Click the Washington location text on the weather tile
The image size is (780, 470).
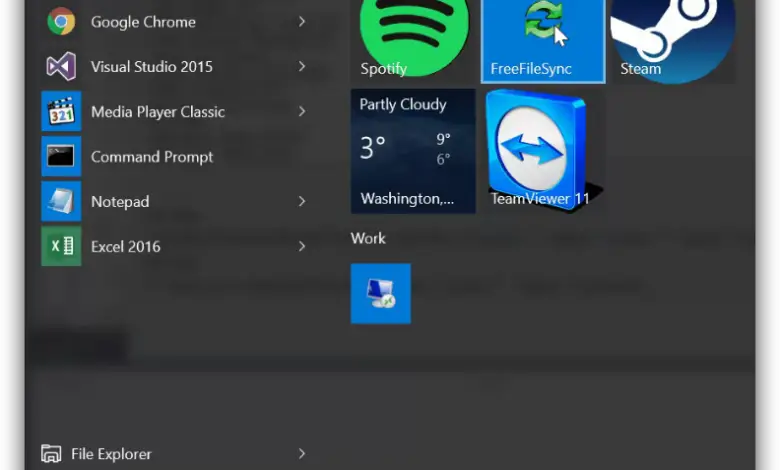tap(407, 199)
